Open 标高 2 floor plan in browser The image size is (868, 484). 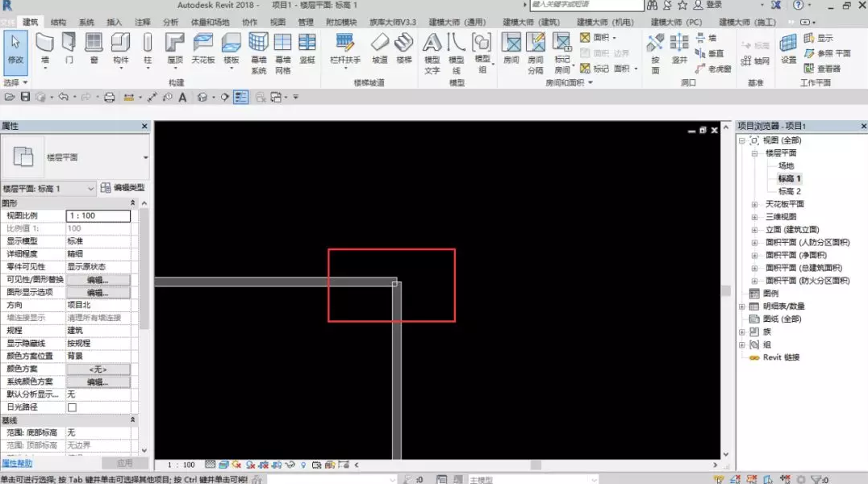pos(790,191)
